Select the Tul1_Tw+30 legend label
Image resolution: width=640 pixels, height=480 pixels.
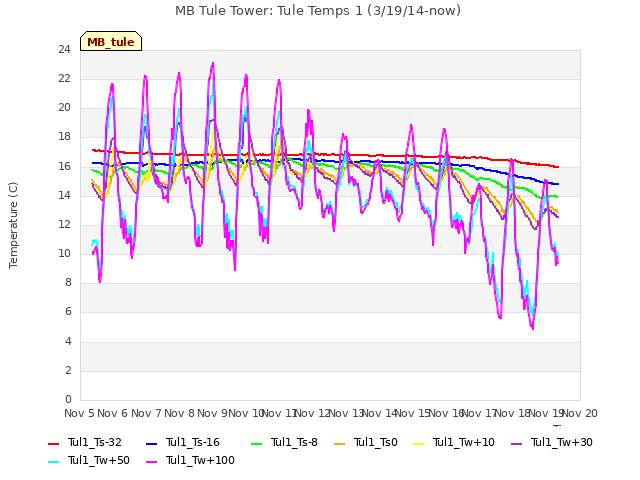click(562, 442)
